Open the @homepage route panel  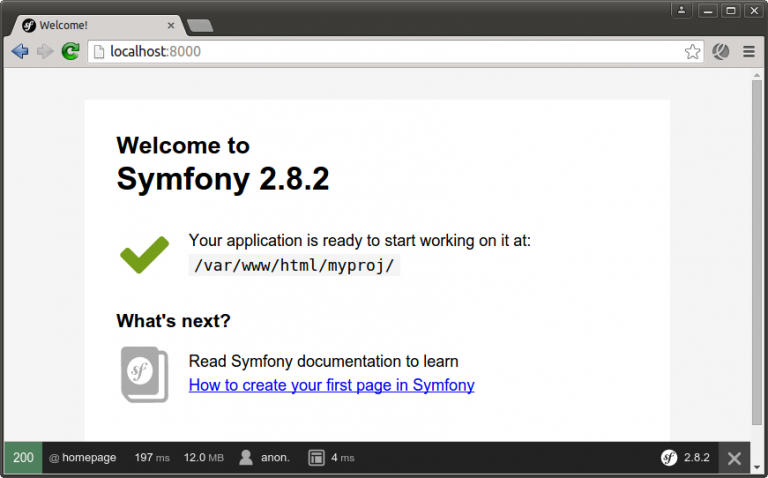coord(83,458)
